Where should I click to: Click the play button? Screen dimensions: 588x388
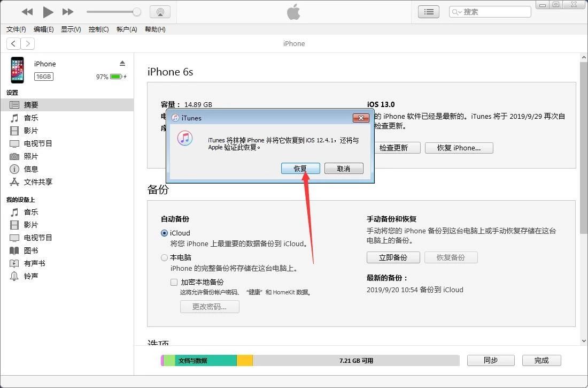click(48, 12)
